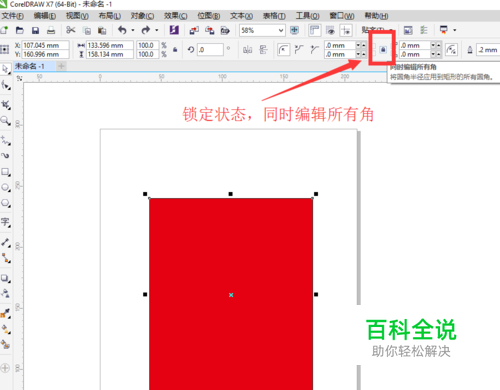Click the Print icon
The width and height of the screenshot is (500, 390).
coord(51,30)
